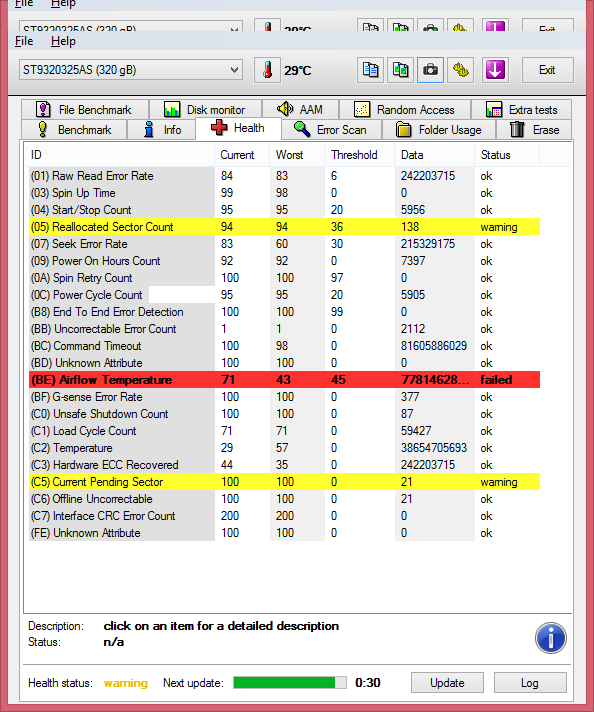Select the (03) Spin Up Time row

pos(285,193)
